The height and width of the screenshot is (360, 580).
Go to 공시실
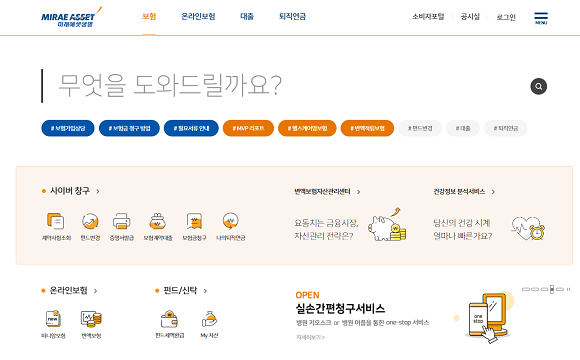470,17
